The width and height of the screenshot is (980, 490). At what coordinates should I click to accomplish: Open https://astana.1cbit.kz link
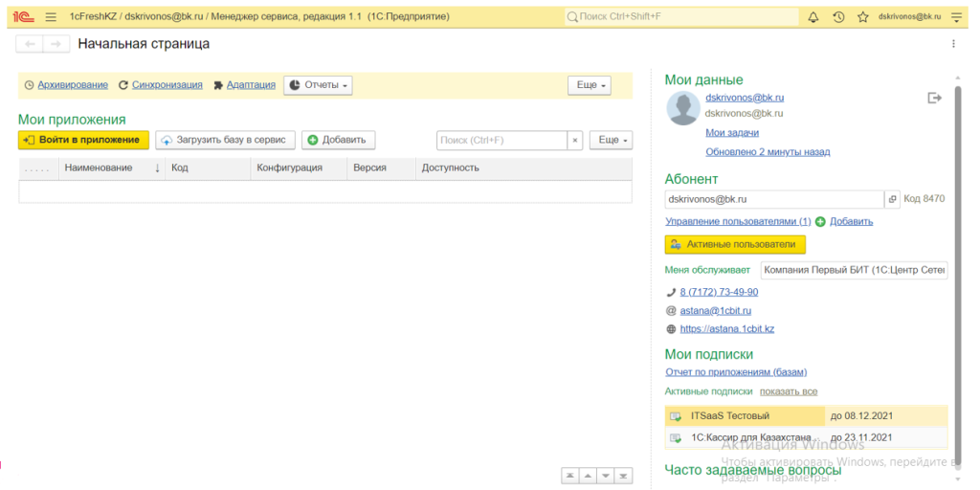(727, 329)
